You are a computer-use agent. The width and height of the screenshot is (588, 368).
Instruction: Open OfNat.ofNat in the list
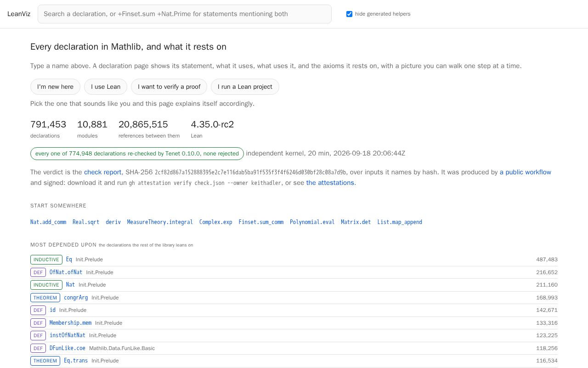tap(66, 272)
